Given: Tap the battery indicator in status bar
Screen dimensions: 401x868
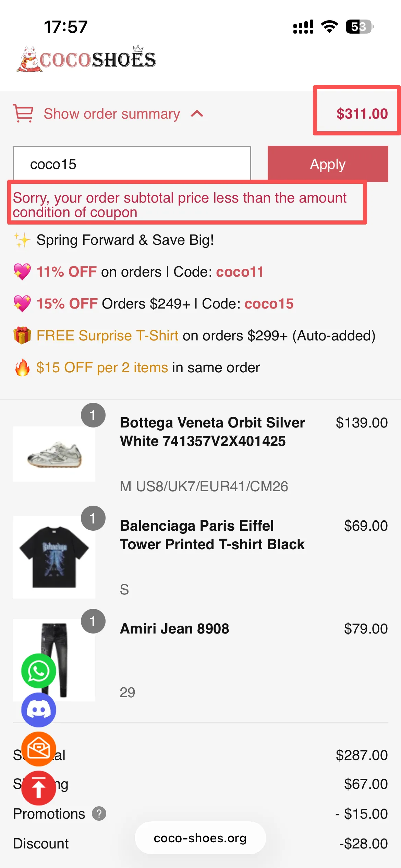Looking at the screenshot, I should tap(359, 27).
